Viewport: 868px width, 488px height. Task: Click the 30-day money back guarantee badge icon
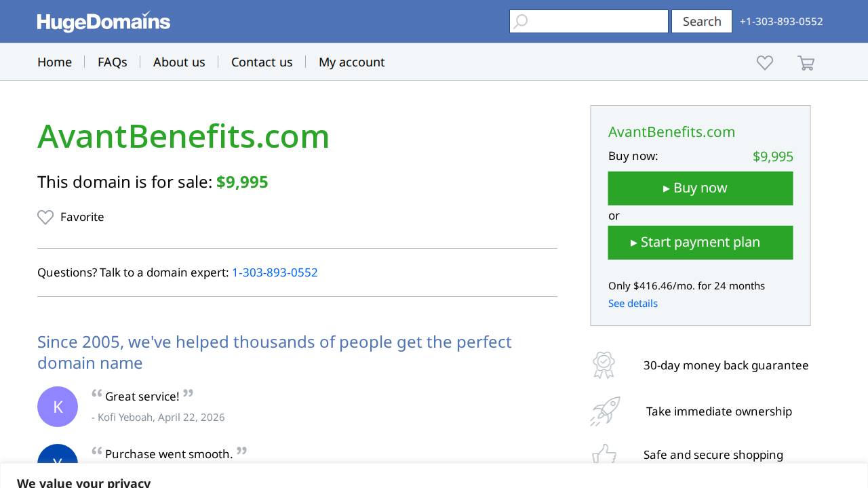pyautogui.click(x=604, y=365)
